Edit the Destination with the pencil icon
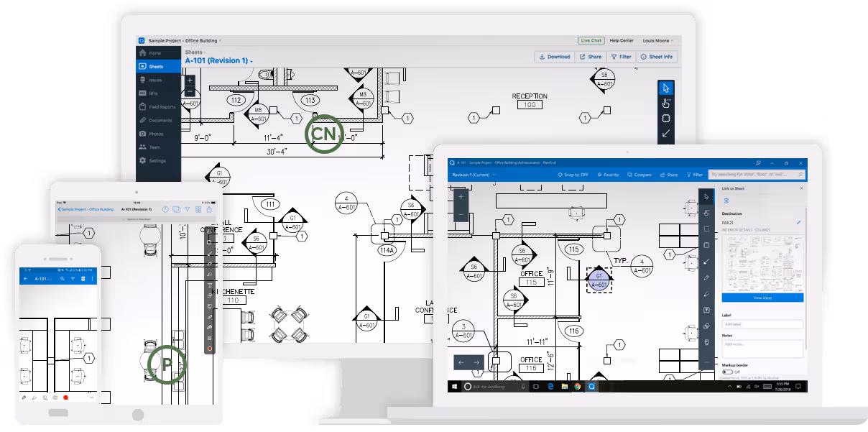Image resolution: width=868 pixels, height=432 pixels. pos(799,223)
